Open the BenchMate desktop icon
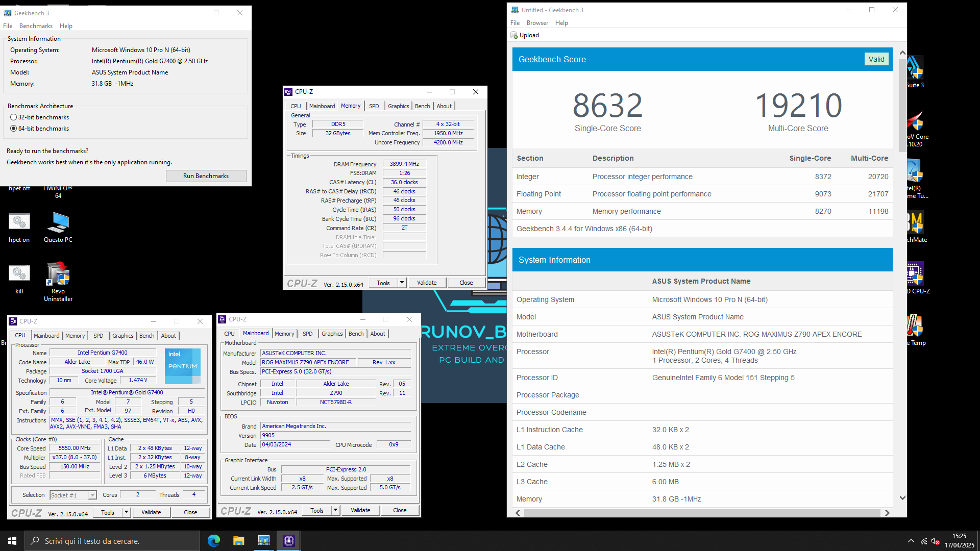The height and width of the screenshot is (551, 980). [915, 227]
